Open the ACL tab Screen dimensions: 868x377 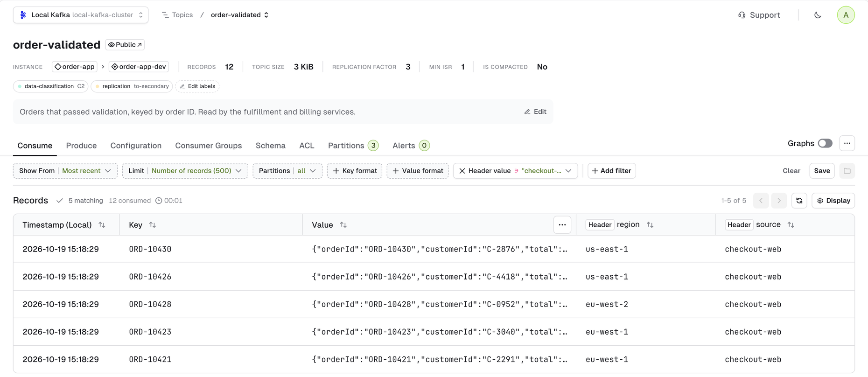(307, 146)
